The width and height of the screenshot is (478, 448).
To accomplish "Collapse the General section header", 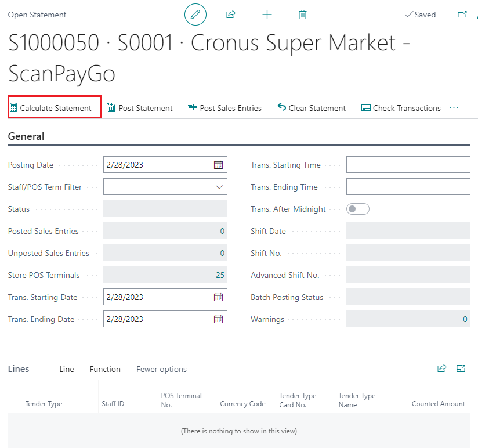I will pyautogui.click(x=26, y=136).
